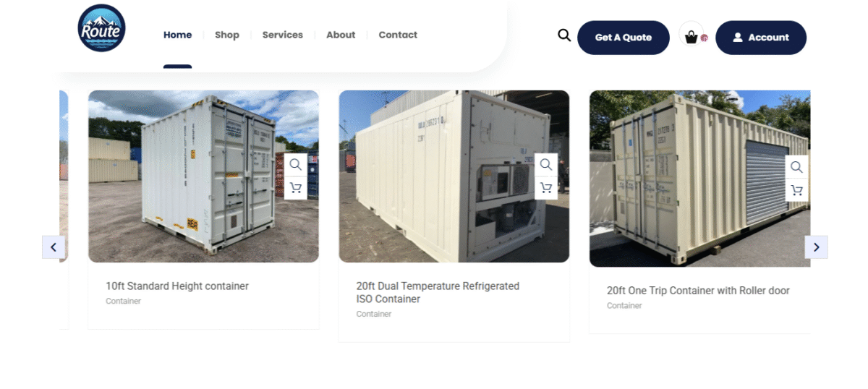Open the search magnifier icon in header
Image resolution: width=868 pixels, height=389 pixels.
pos(564,35)
